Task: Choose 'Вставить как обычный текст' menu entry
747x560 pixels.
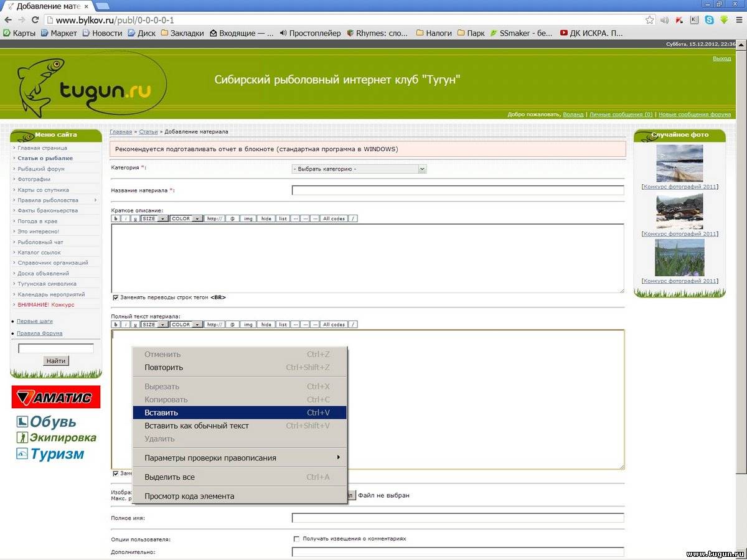Action: pos(240,426)
